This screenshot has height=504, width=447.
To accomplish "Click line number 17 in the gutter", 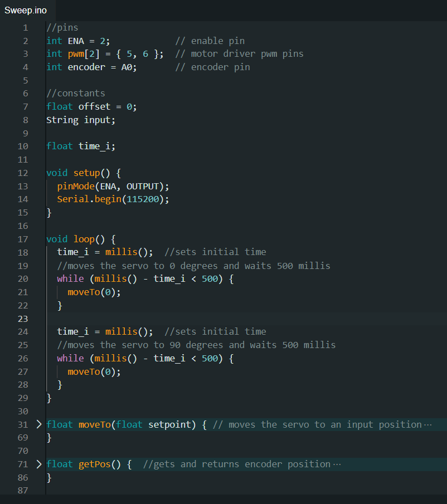I will [x=23, y=239].
